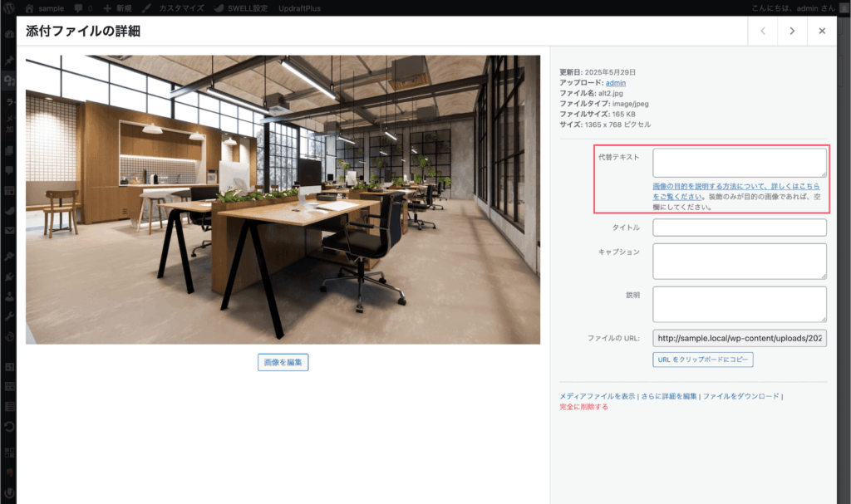This screenshot has height=504, width=851.
Task: Click the 説明 text area
Action: (x=739, y=304)
